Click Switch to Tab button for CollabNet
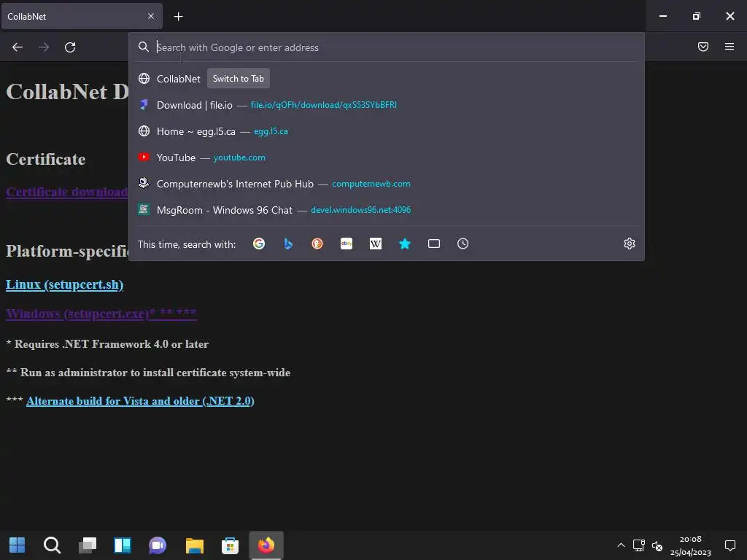The height and width of the screenshot is (560, 747). pos(239,79)
